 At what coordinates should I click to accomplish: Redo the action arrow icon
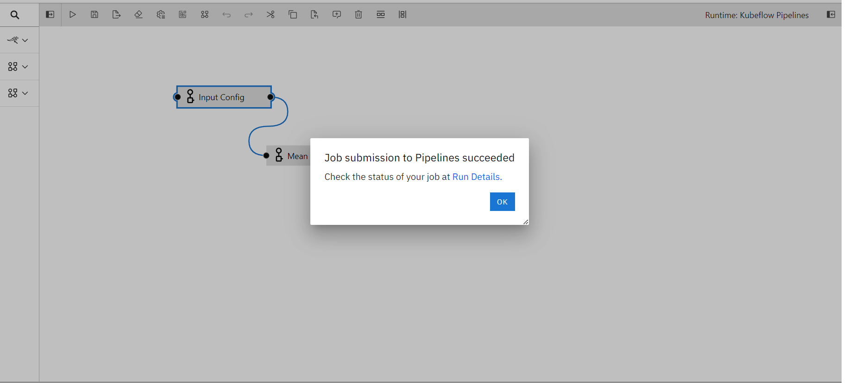(249, 14)
